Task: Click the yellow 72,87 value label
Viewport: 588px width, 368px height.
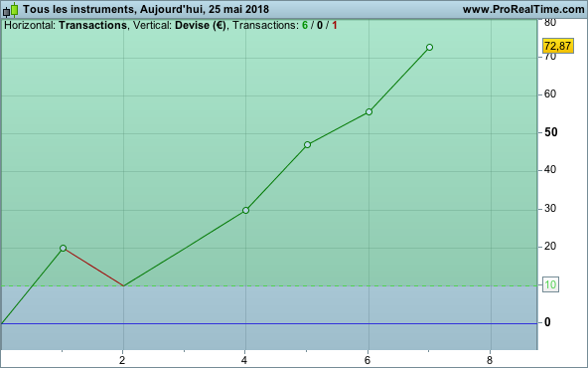Action: pyautogui.click(x=558, y=46)
